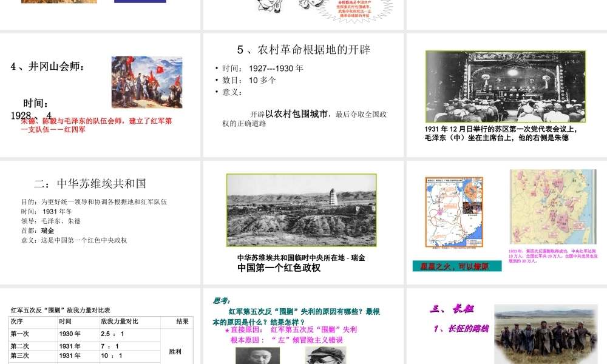Screen dimensions: 607x364
Task: Click table header 时间
Action: (x=65, y=322)
